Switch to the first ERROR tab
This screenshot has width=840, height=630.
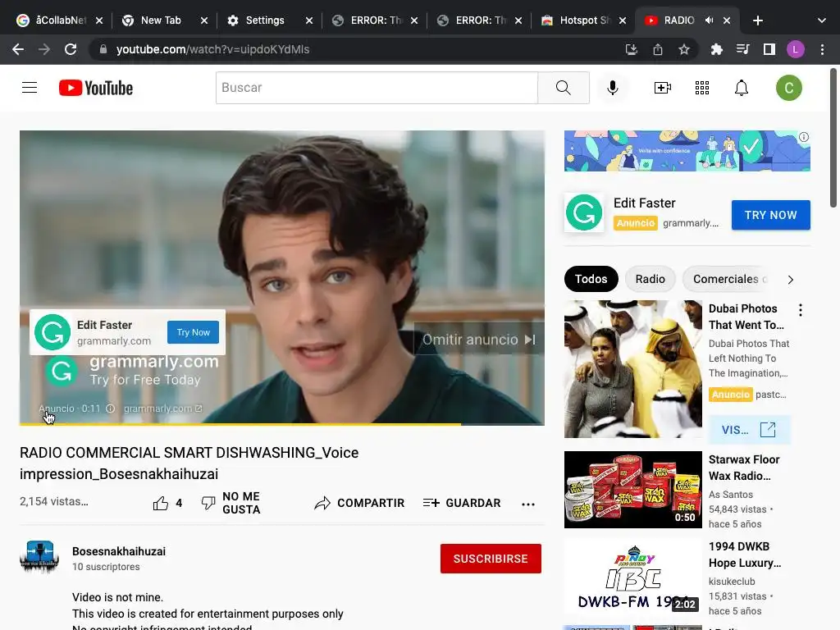pyautogui.click(x=374, y=21)
